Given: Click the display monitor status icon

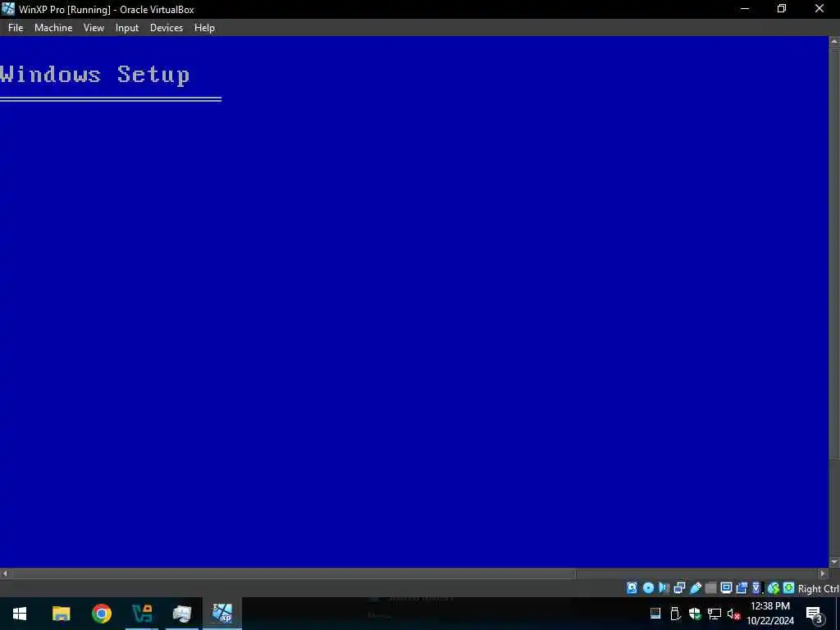Looking at the screenshot, I should tap(727, 588).
